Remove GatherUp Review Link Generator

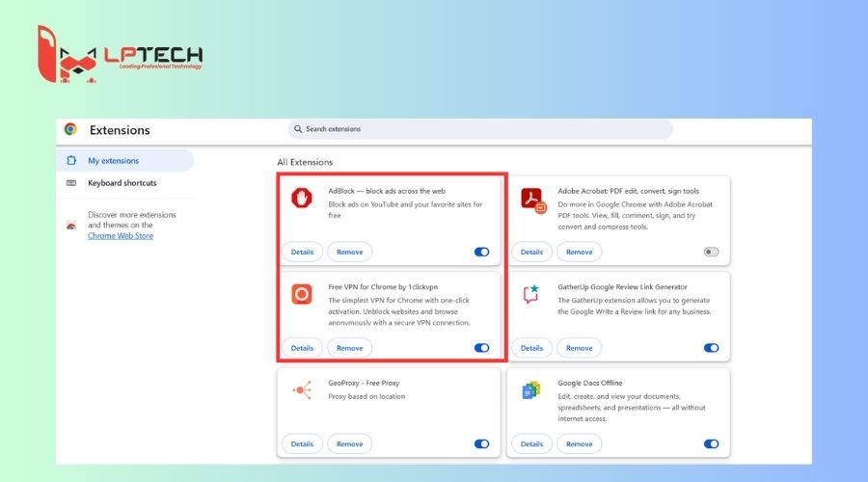point(579,348)
